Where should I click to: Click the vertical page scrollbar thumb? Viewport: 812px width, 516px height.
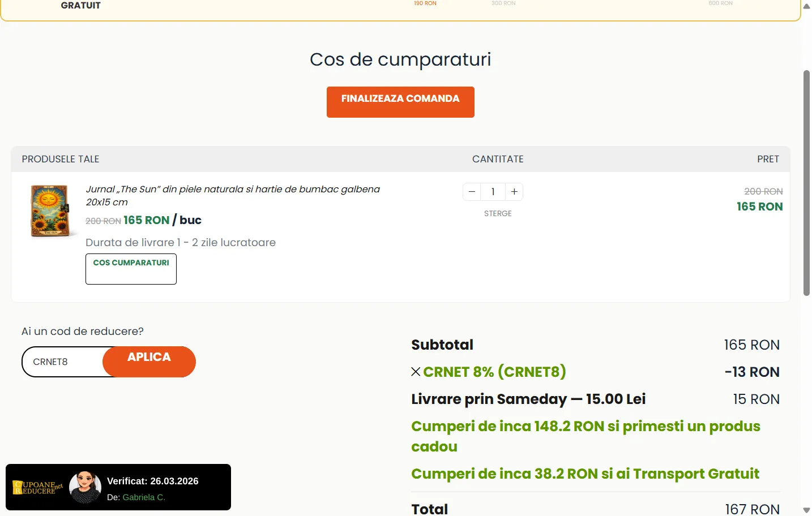pos(806,181)
